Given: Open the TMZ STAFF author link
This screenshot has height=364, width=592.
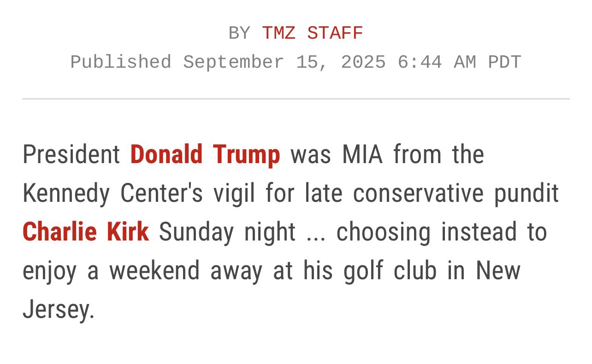Looking at the screenshot, I should pyautogui.click(x=313, y=33).
